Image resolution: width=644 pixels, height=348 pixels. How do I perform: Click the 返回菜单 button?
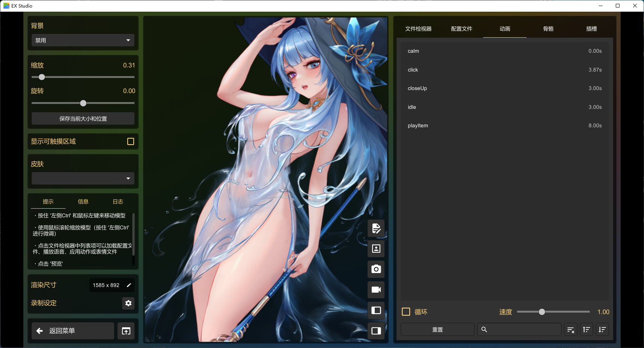click(x=73, y=331)
